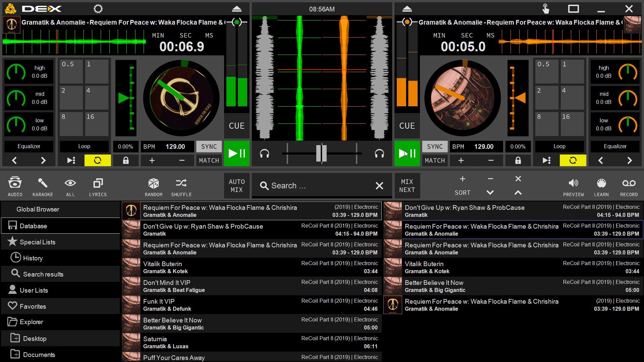Decrease left deck pitch with minus
Viewport: 644px width, 362px height.
[x=182, y=161]
